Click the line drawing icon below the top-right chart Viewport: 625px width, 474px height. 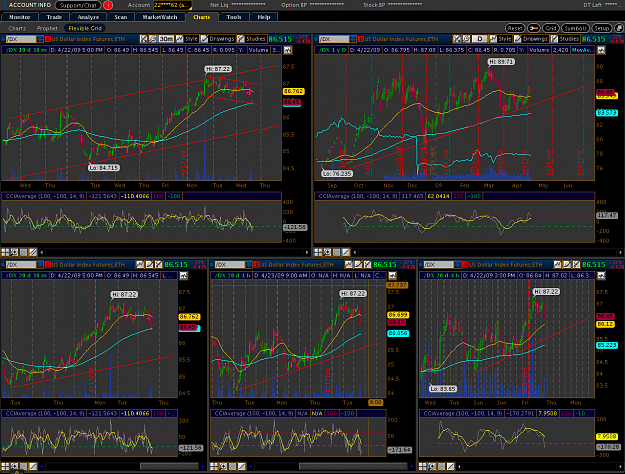(x=346, y=252)
